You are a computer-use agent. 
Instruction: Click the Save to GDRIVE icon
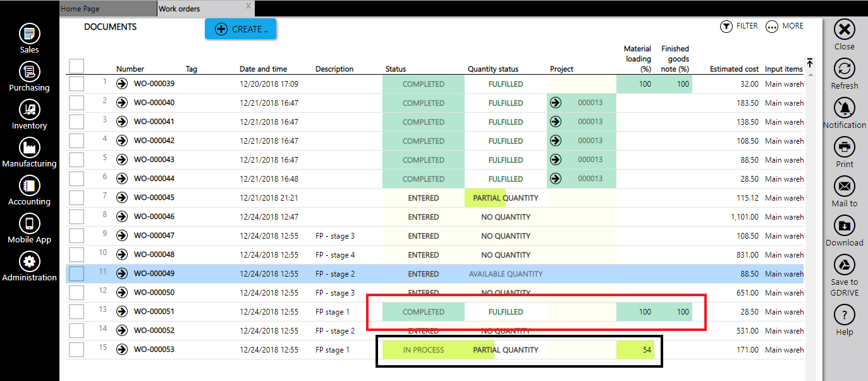click(845, 265)
